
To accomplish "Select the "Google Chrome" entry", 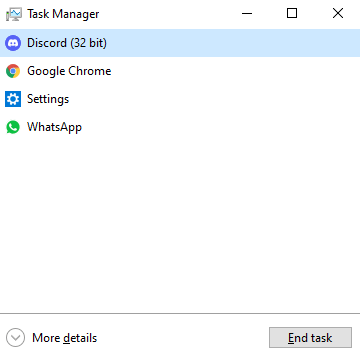I will coord(180,71).
